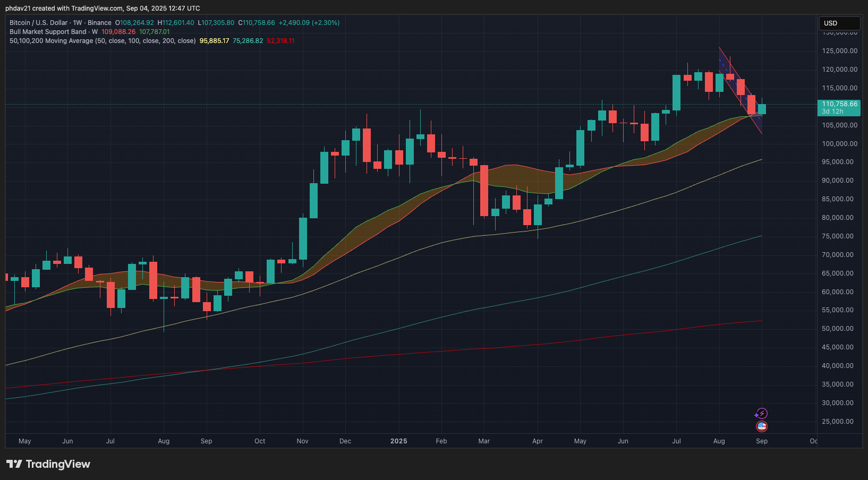Click the low value L107,305.80
Image resolution: width=868 pixels, height=480 pixels.
(216, 23)
